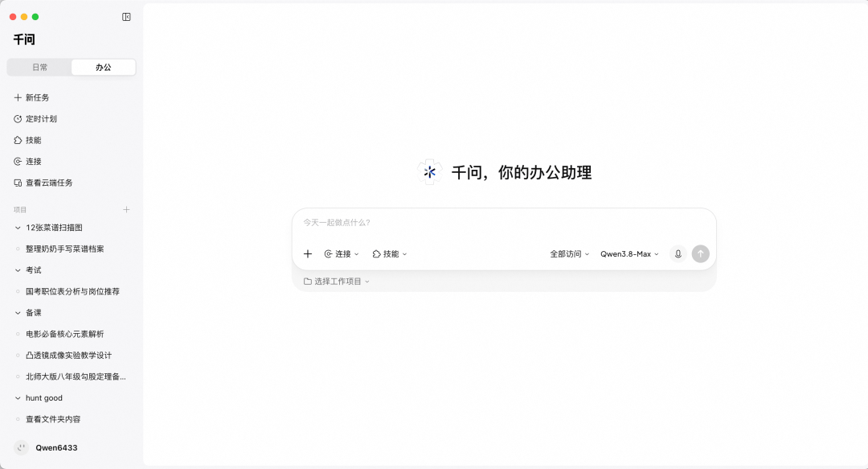
Task: Open the Qwen3.8-Max model dropdown
Action: (x=630, y=254)
